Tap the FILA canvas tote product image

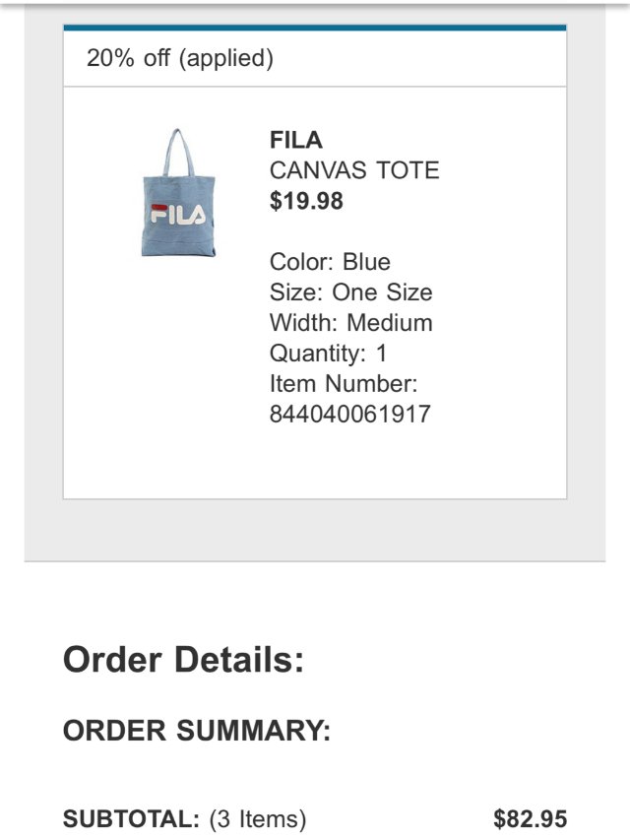click(x=178, y=197)
